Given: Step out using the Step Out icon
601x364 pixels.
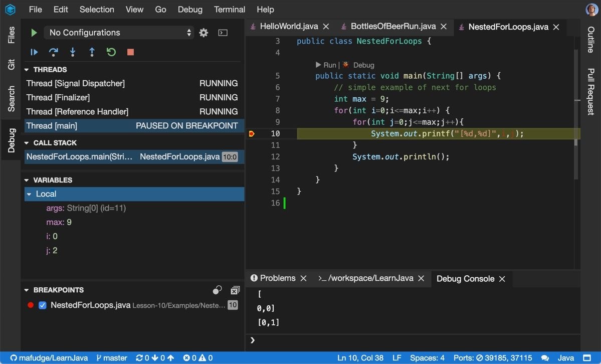Looking at the screenshot, I should [x=92, y=52].
